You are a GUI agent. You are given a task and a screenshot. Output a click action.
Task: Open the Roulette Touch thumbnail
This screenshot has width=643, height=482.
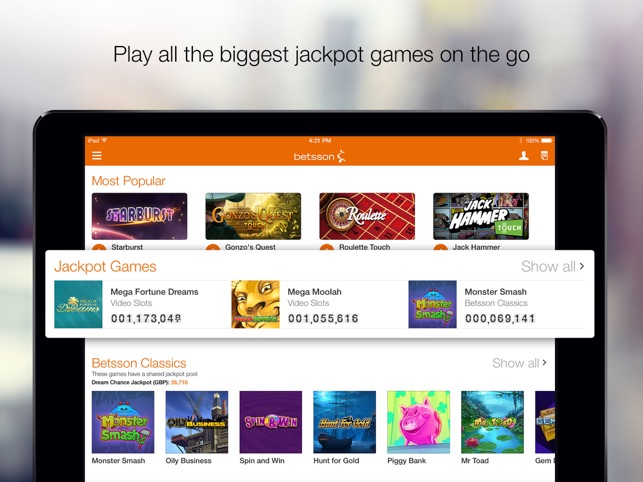[x=367, y=216]
